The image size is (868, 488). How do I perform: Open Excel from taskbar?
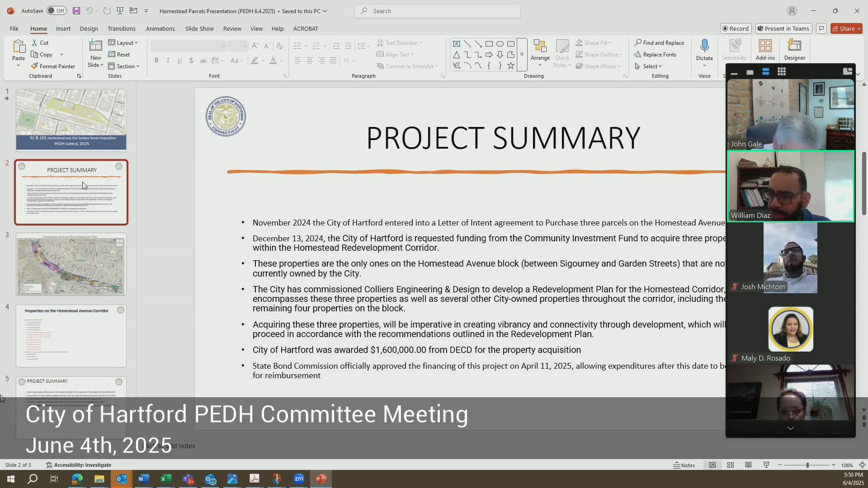click(166, 479)
